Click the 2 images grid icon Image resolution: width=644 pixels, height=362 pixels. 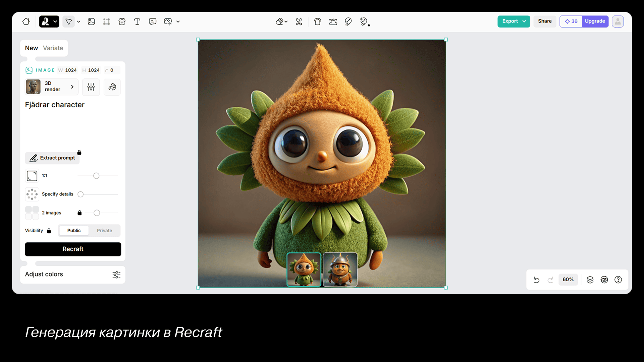point(32,213)
